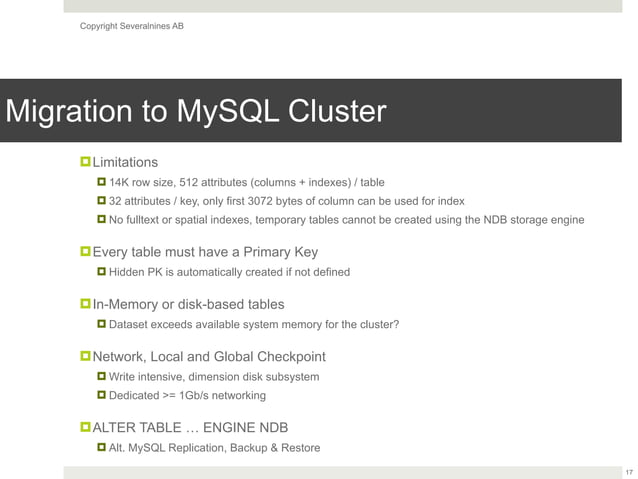Click bullet icon beside Hidden PK line

click(102, 271)
